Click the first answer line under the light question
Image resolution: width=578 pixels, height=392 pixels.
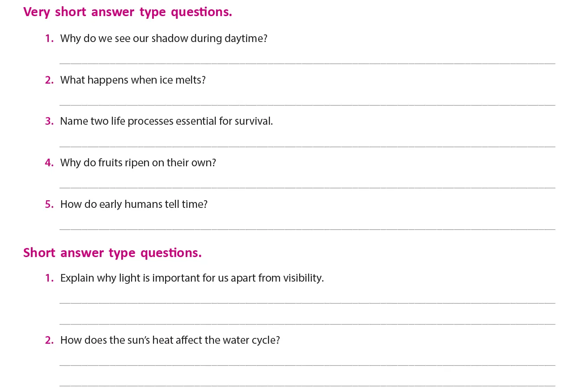click(x=307, y=303)
